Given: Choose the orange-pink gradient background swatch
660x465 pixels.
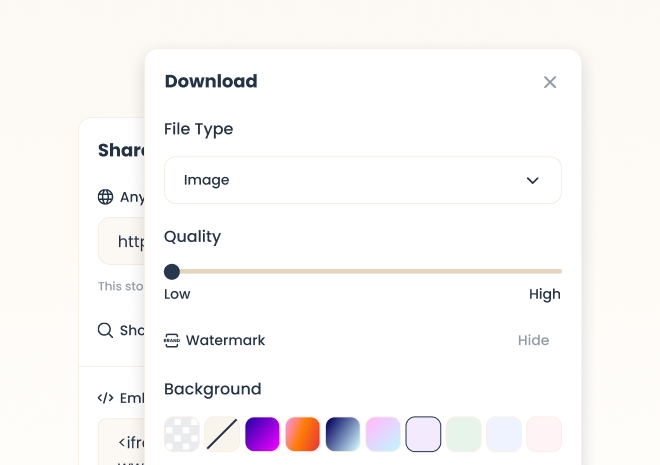Looking at the screenshot, I should [302, 434].
